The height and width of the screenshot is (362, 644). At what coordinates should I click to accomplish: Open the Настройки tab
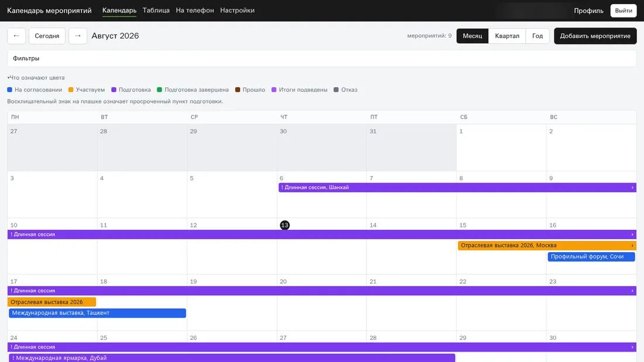point(237,11)
